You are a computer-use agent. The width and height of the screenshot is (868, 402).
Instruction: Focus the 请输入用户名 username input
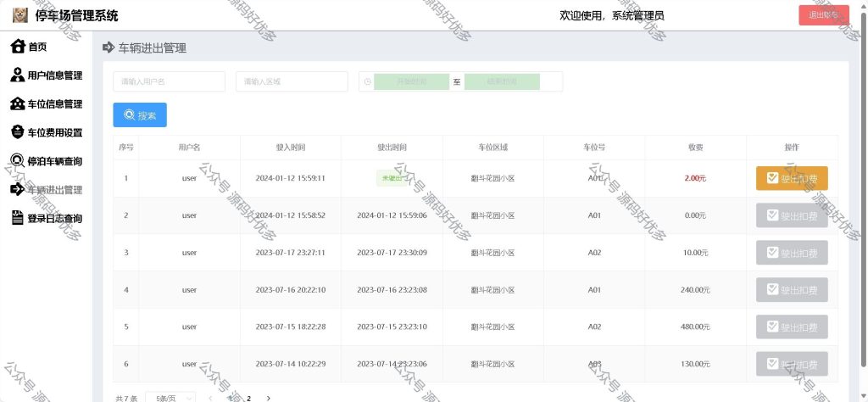(169, 81)
